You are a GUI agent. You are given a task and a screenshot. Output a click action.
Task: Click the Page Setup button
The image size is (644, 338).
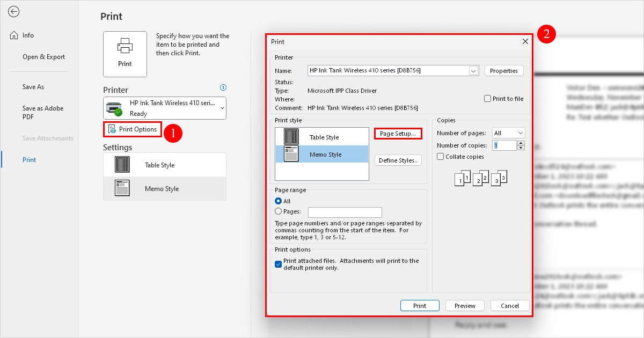point(398,134)
